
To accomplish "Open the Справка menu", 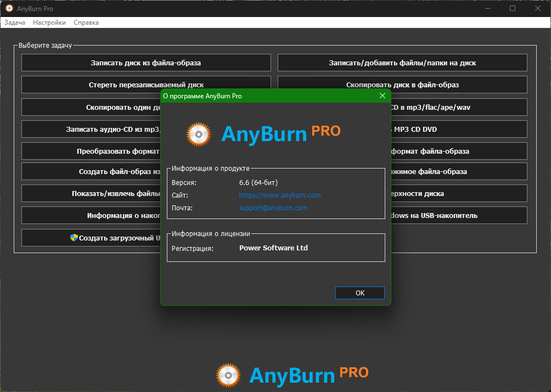I will pos(86,23).
